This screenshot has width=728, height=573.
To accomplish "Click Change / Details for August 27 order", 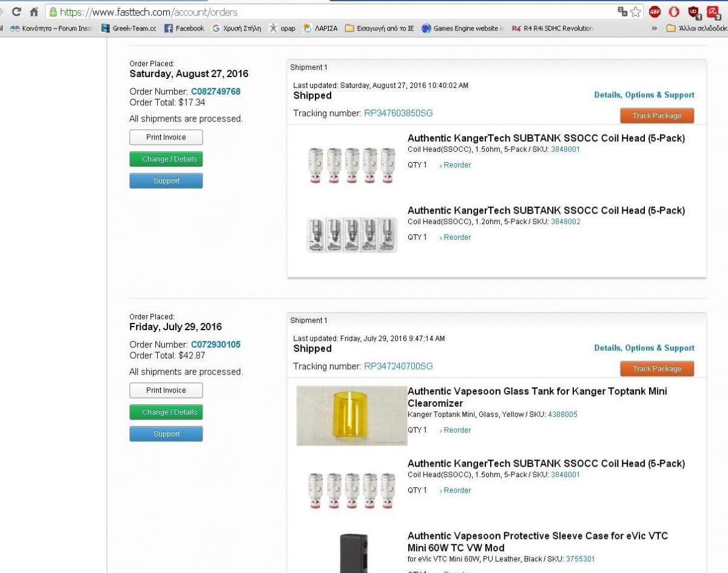I will 166,159.
